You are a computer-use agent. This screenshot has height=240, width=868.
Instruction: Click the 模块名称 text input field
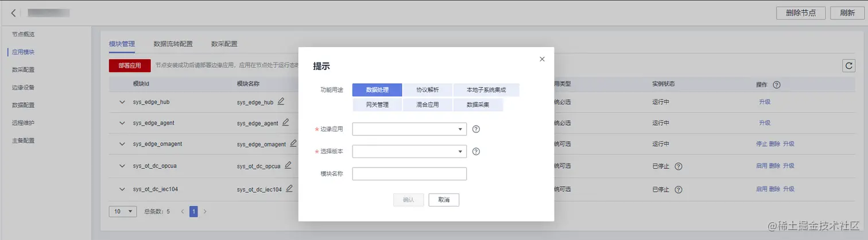409,174
